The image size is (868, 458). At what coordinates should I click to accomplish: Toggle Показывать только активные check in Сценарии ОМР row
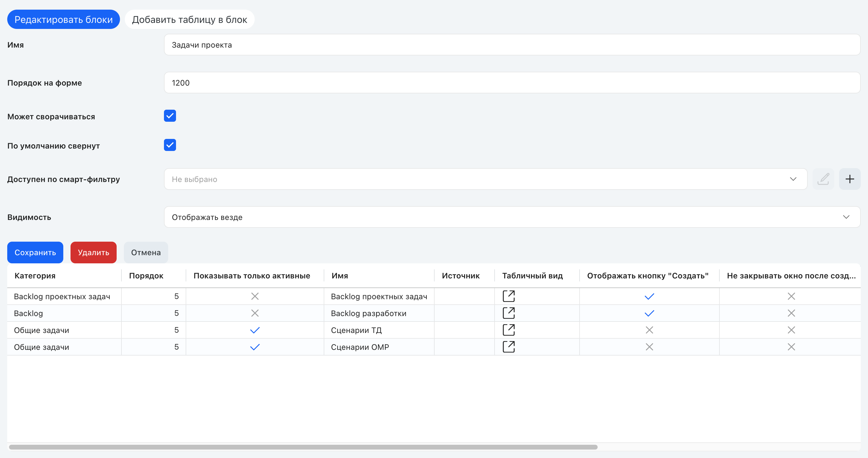coord(255,347)
